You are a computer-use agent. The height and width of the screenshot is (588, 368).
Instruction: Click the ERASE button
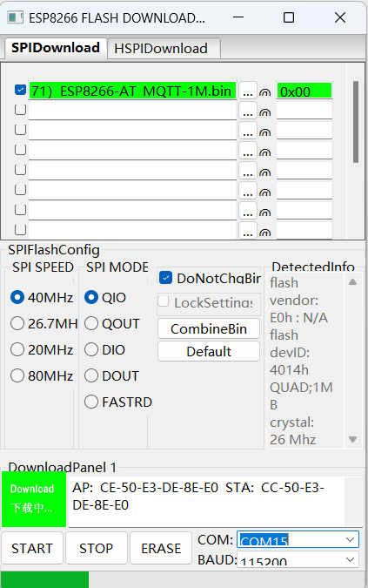(161, 548)
